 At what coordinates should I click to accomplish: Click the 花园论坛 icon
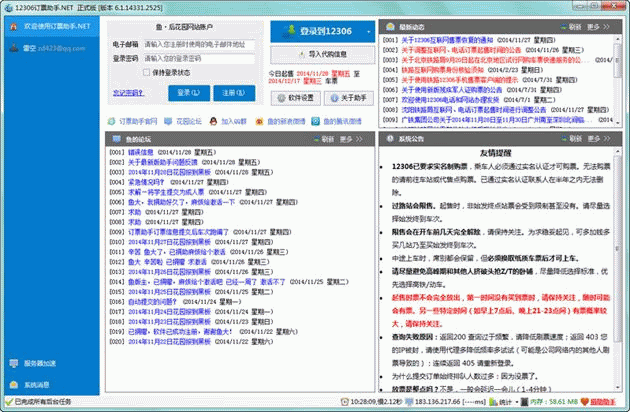(x=168, y=121)
